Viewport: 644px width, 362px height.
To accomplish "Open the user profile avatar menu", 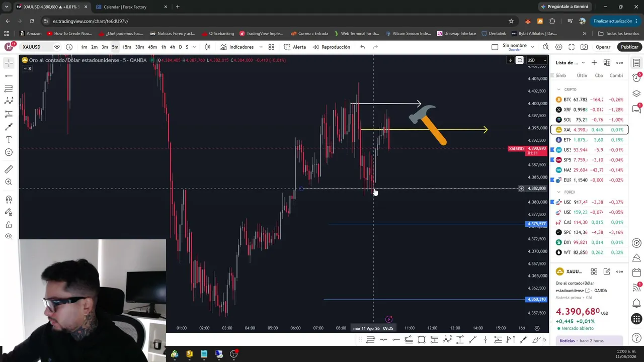I will 9,47.
